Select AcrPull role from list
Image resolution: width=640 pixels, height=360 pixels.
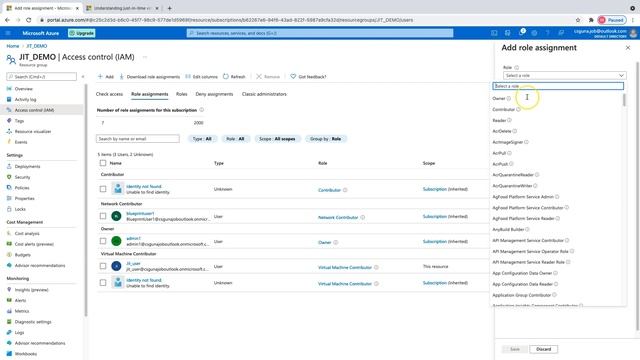[x=499, y=153]
